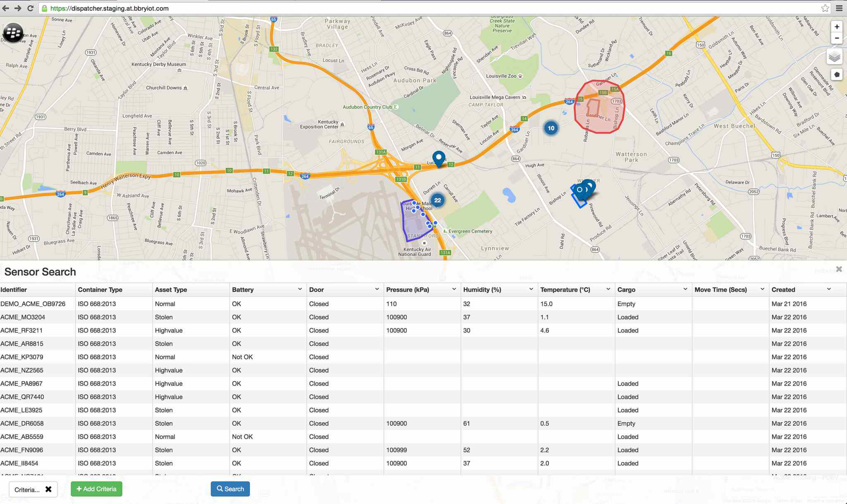This screenshot has width=847, height=504.
Task: Select the ACME_RF3211 row identifier
Action: pos(22,330)
